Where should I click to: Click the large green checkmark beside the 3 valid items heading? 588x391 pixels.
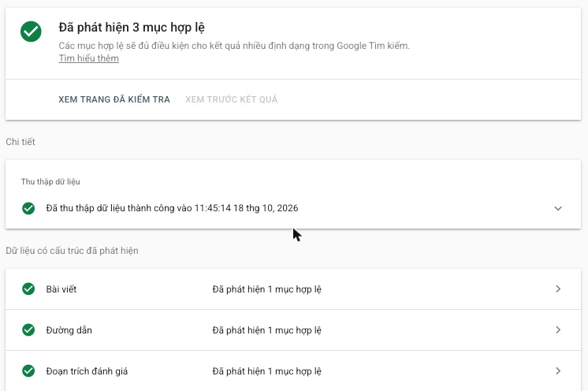coord(31,32)
